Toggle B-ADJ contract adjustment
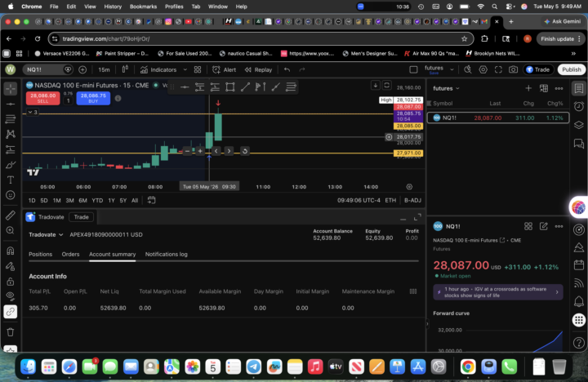Image resolution: width=588 pixels, height=382 pixels. [x=412, y=201]
